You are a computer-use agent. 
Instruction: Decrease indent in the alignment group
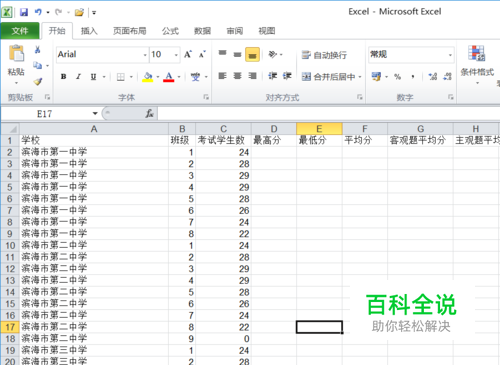(273, 76)
